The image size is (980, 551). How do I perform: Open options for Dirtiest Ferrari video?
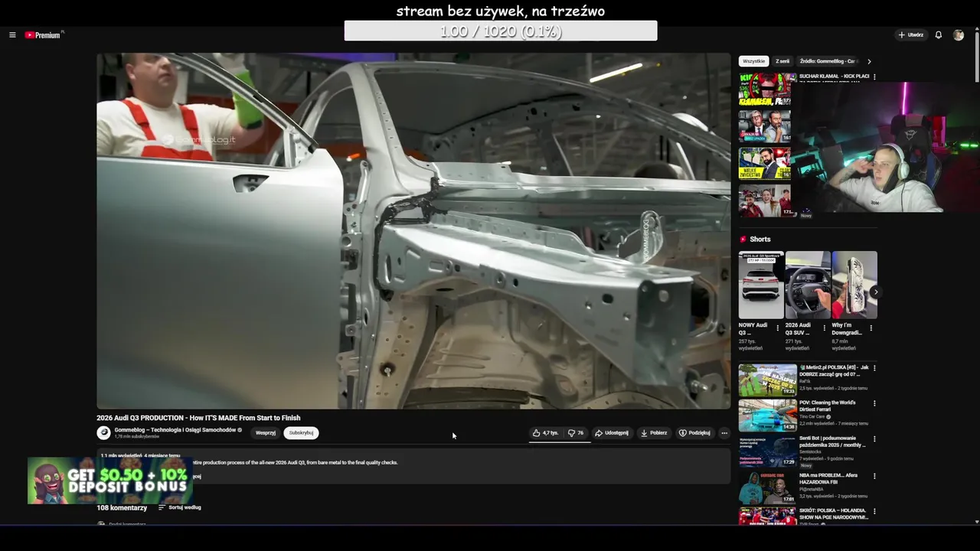tap(874, 403)
